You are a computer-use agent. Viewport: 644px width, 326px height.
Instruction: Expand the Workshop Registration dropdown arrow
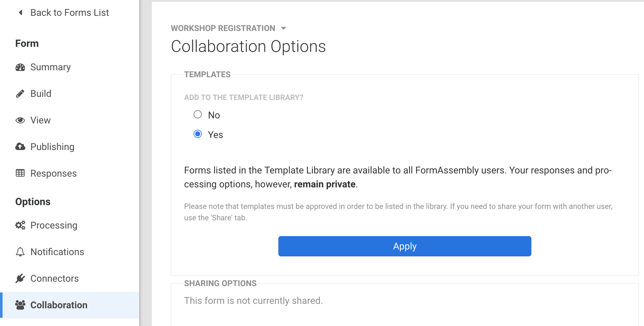tap(283, 28)
